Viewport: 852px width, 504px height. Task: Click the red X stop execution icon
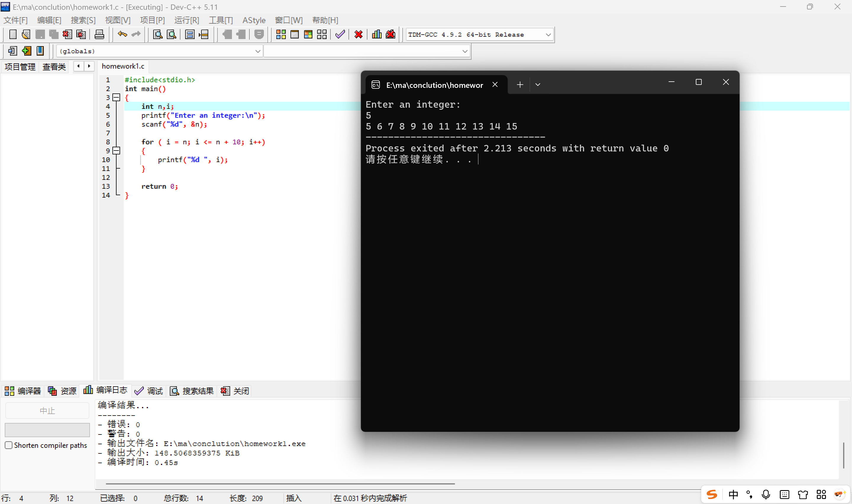[x=358, y=34]
